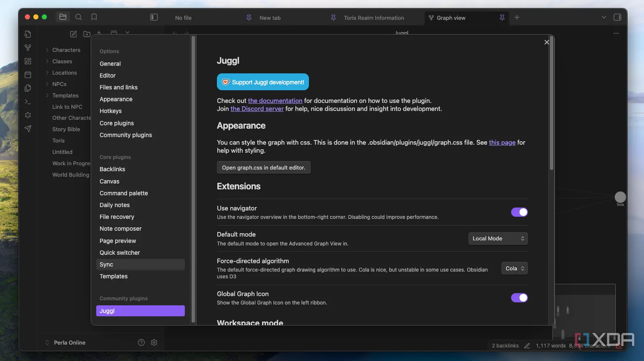Open the Story Bible note
644x361 pixels.
coord(66,129)
